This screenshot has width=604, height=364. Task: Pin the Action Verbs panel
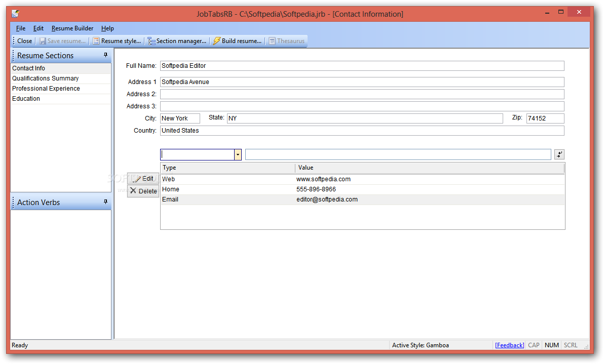(105, 201)
